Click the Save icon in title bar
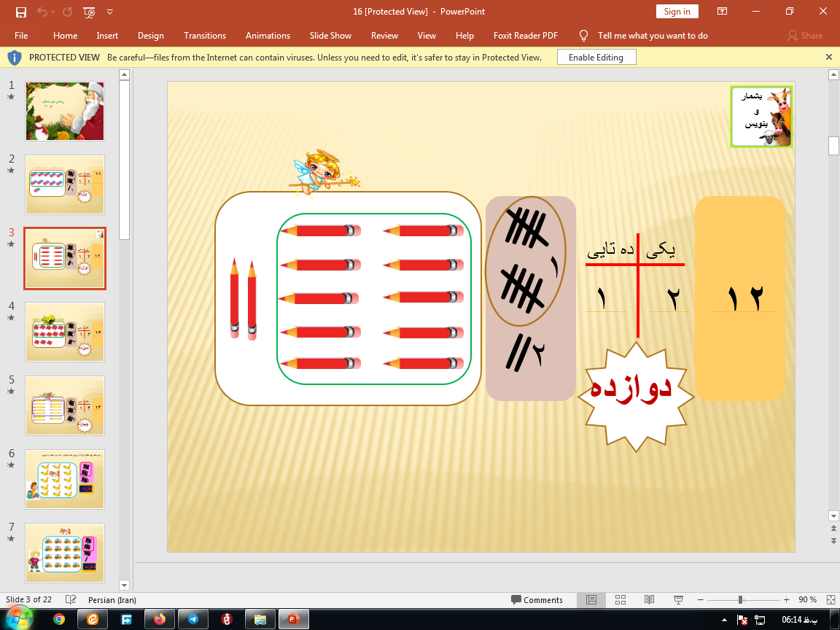The image size is (840, 630). (x=21, y=12)
